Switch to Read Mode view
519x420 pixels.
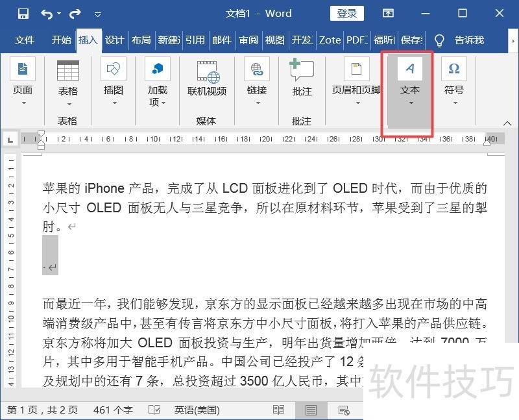(278, 410)
